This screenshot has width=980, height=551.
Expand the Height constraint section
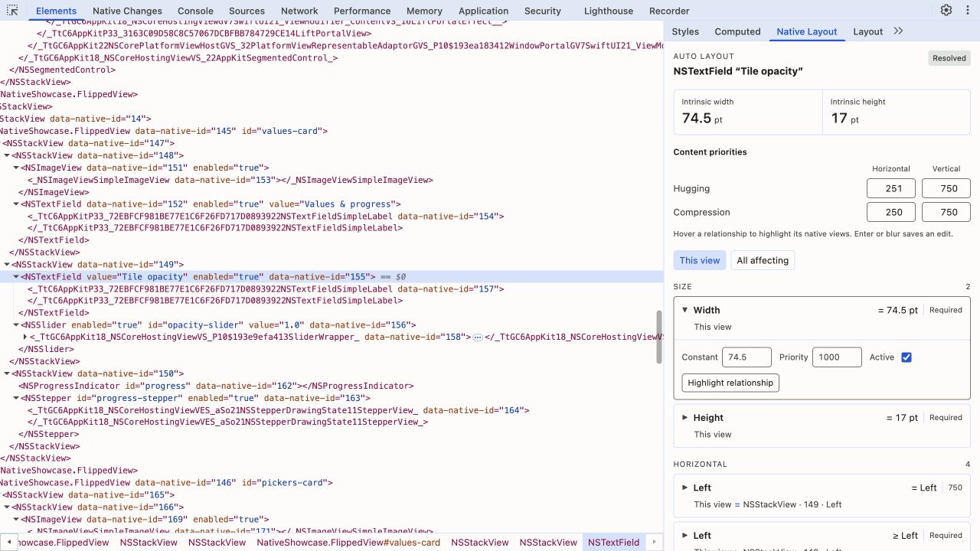click(x=685, y=418)
